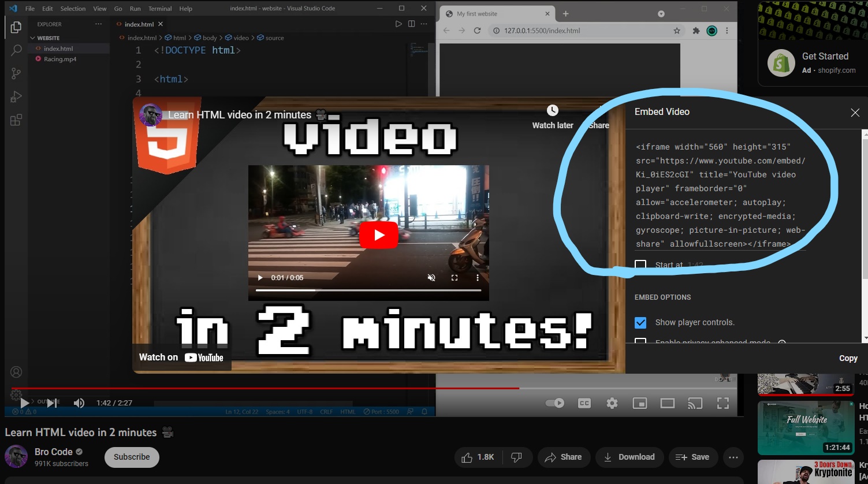Collapse the WEBSITE folder in Explorer

(33, 38)
